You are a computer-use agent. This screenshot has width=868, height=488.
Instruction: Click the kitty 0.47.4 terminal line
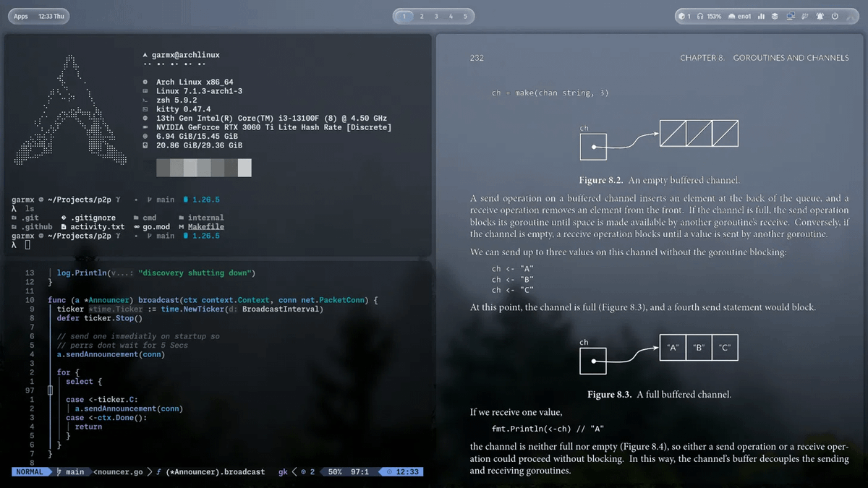pos(183,109)
